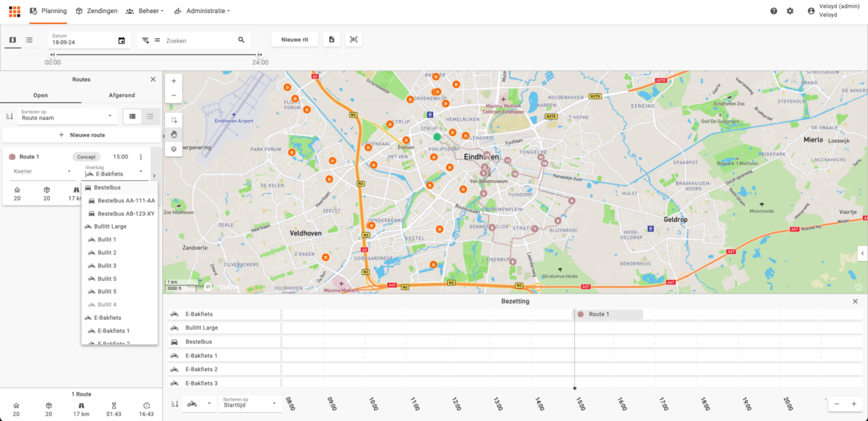This screenshot has height=421, width=868.
Task: Close the Bezetting panel
Action: [855, 301]
